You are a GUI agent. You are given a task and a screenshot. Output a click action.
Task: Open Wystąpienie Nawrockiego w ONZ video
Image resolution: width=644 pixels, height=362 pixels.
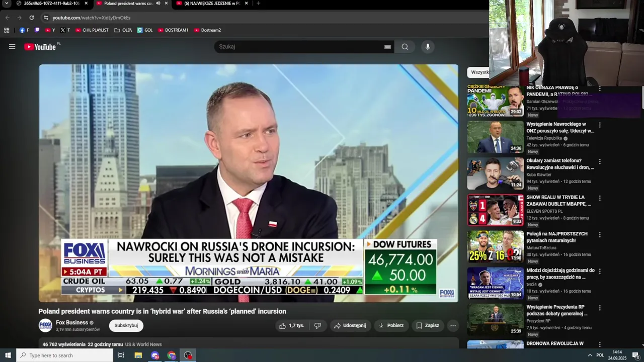pos(560,127)
